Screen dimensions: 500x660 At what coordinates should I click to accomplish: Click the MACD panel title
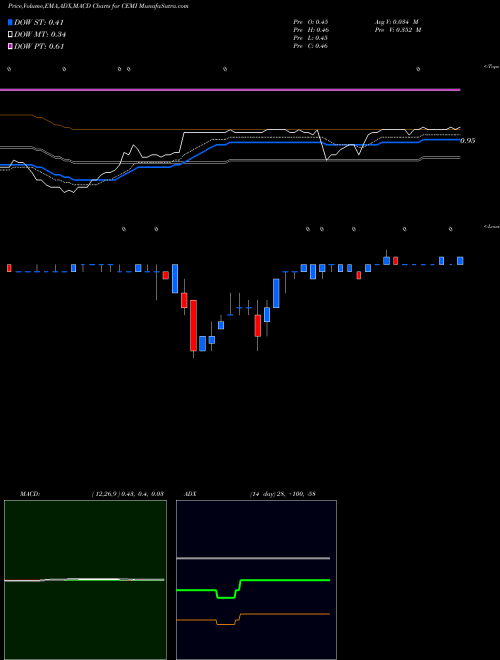click(29, 494)
